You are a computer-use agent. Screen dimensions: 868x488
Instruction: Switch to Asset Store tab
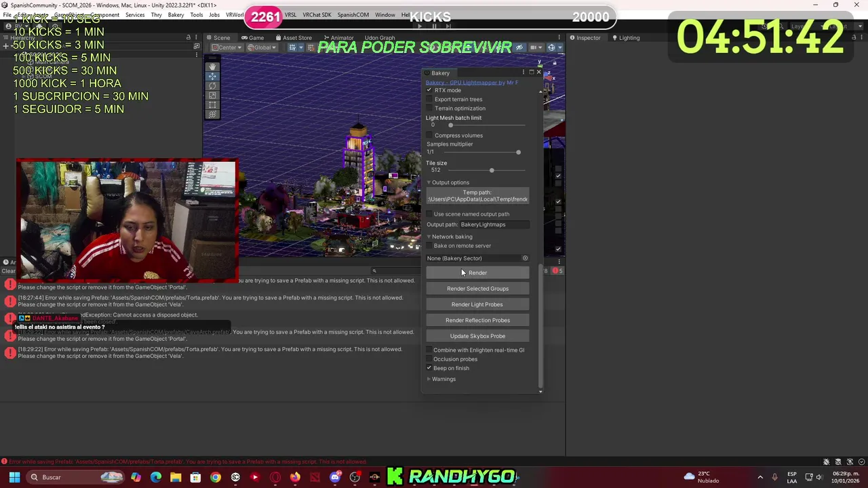coord(293,38)
